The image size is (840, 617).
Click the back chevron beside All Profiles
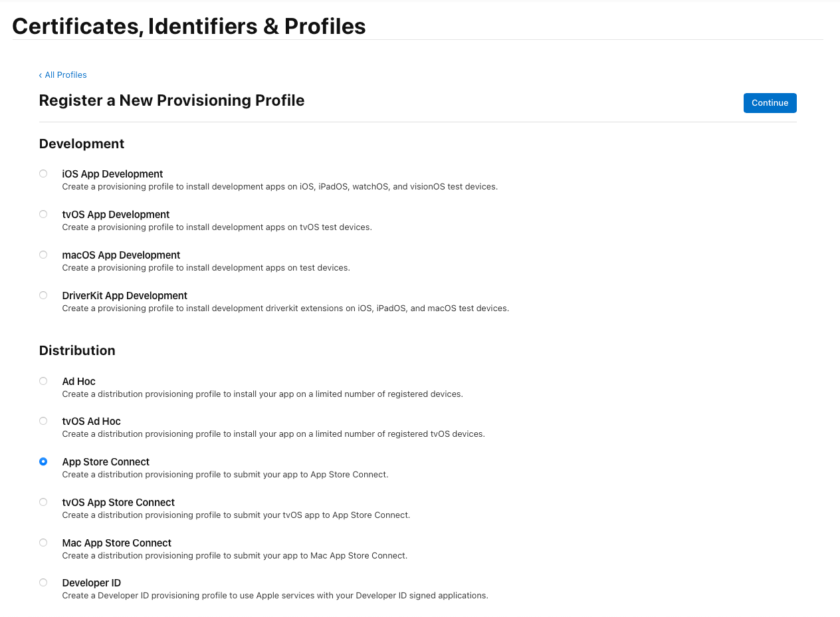pyautogui.click(x=41, y=74)
